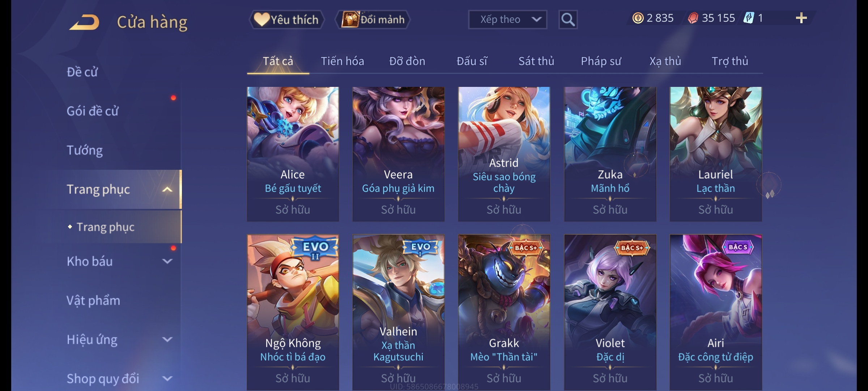Collapse the Trang phục sidebar section
This screenshot has width=868, height=391.
pyautogui.click(x=167, y=190)
